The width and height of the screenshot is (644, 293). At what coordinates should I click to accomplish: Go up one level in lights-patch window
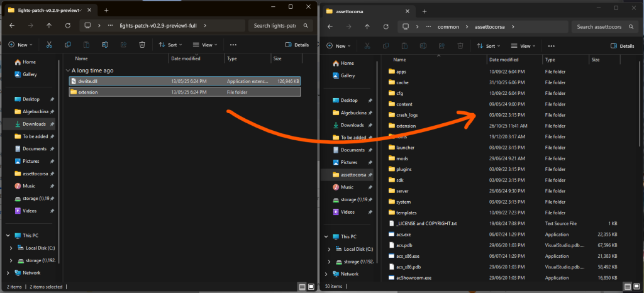click(50, 26)
